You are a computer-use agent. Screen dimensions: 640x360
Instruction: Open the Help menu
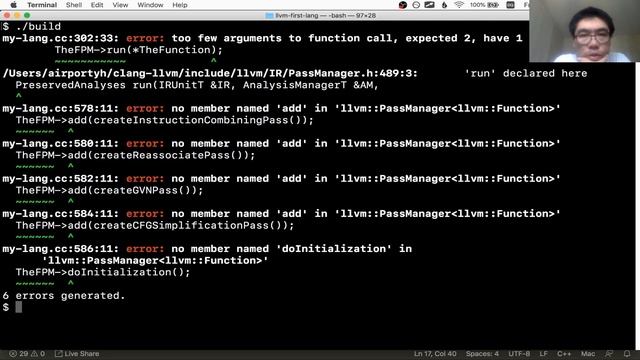180,5
